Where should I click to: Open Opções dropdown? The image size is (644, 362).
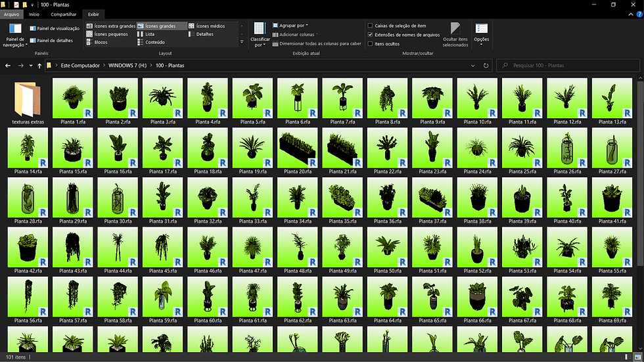(x=481, y=34)
